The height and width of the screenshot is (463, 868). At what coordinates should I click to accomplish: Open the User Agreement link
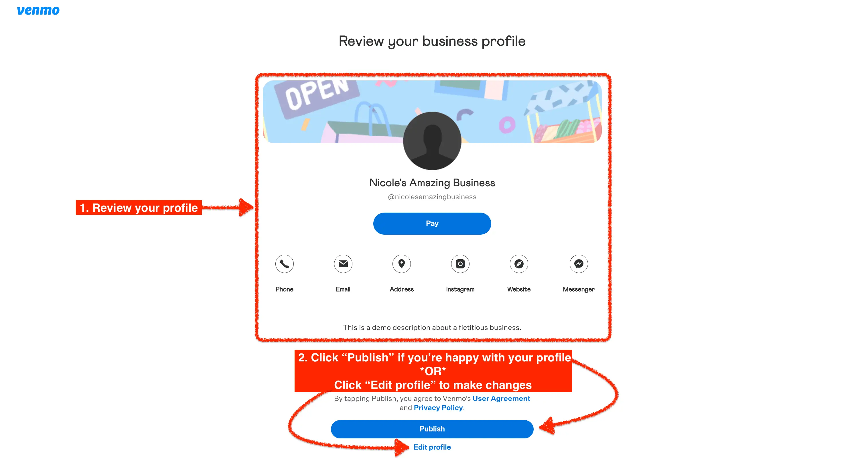point(501,398)
